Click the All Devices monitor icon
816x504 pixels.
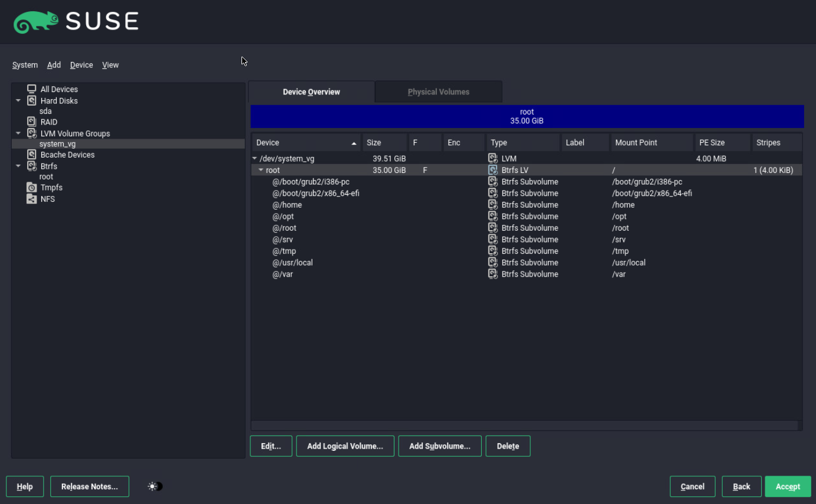click(32, 89)
